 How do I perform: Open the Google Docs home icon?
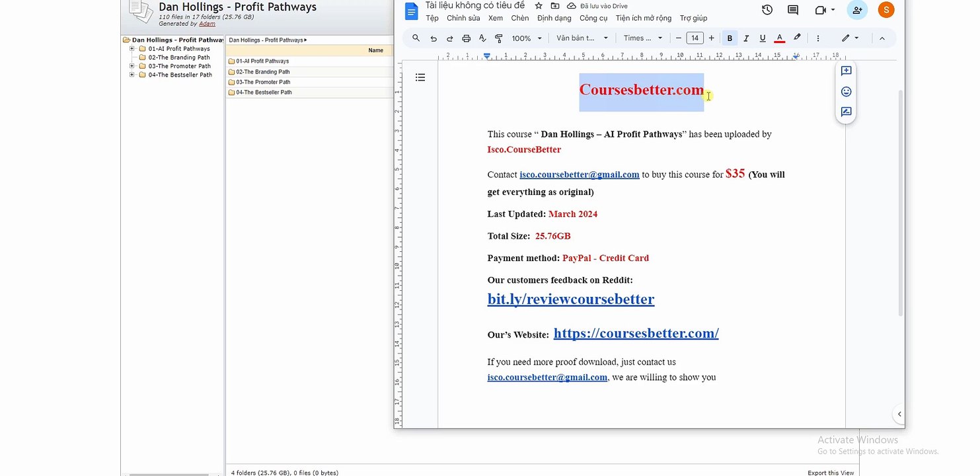point(411,11)
